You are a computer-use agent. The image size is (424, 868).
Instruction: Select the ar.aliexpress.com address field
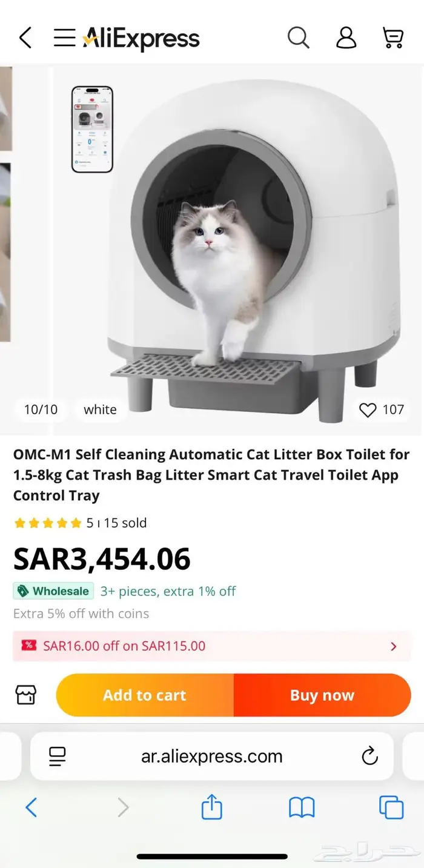click(x=212, y=756)
